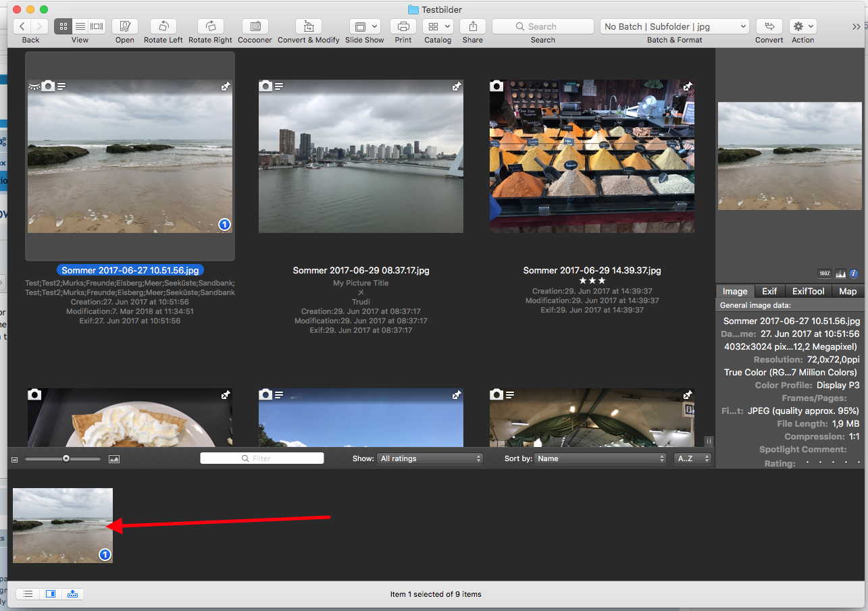Select the Image tab

coord(735,291)
